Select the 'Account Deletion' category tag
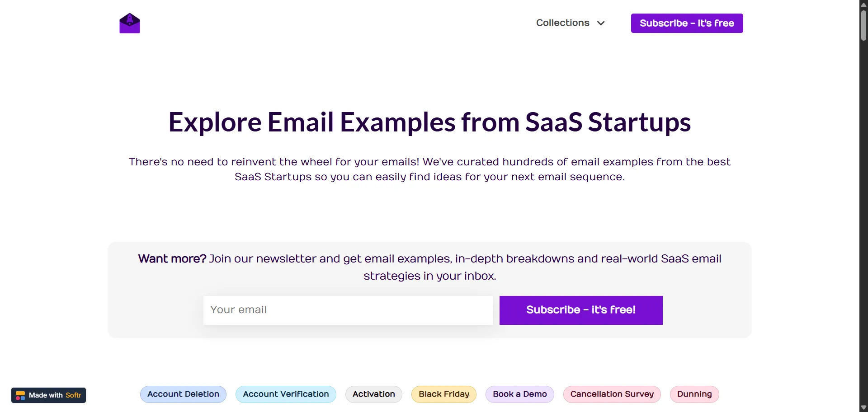868x412 pixels. 183,394
